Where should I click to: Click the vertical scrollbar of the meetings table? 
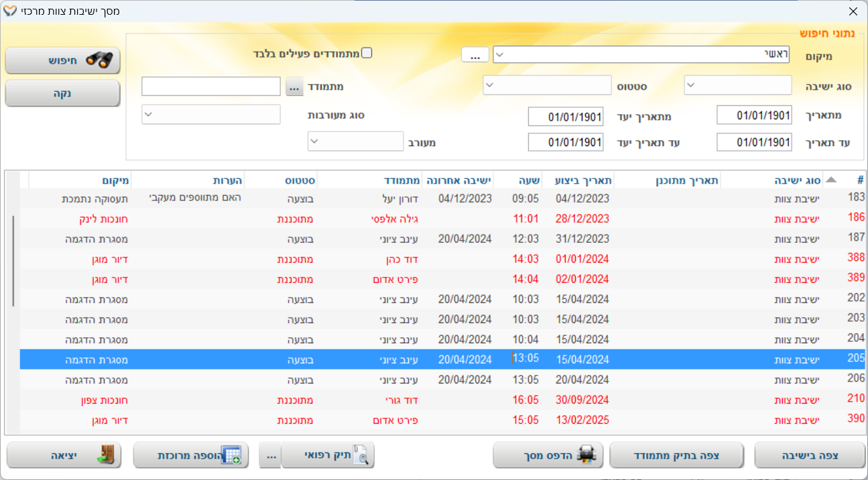point(13,261)
